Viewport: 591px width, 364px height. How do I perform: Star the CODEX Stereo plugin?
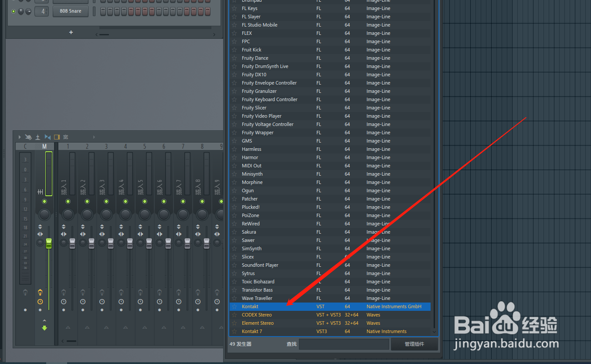[x=234, y=315]
